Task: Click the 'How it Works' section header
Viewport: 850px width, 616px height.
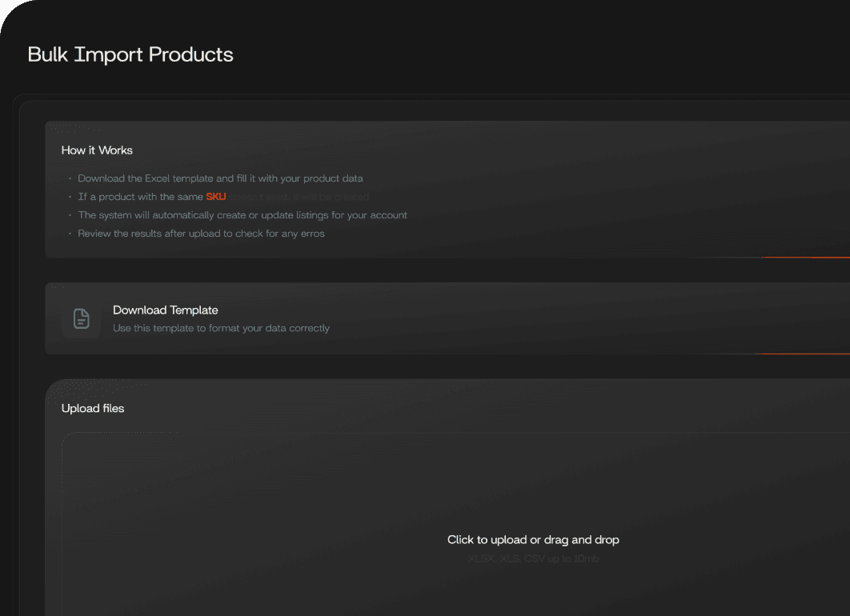Action: [97, 150]
